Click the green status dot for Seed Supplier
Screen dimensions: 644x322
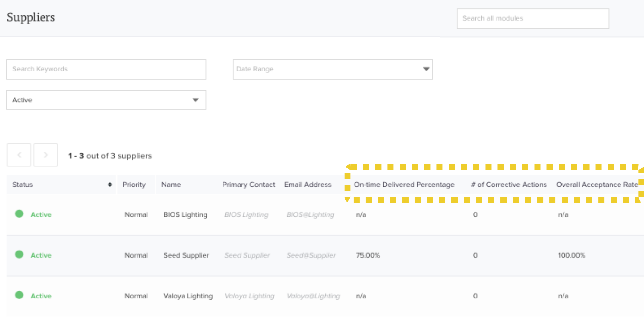click(x=19, y=254)
